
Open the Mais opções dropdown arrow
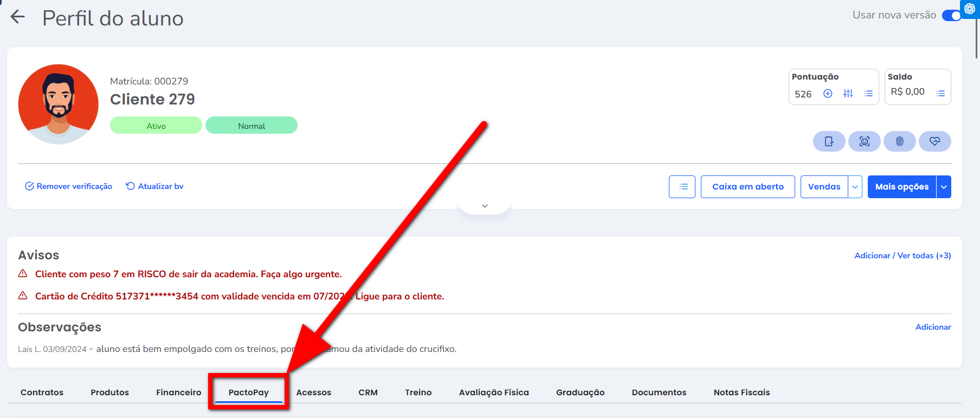pyautogui.click(x=944, y=187)
